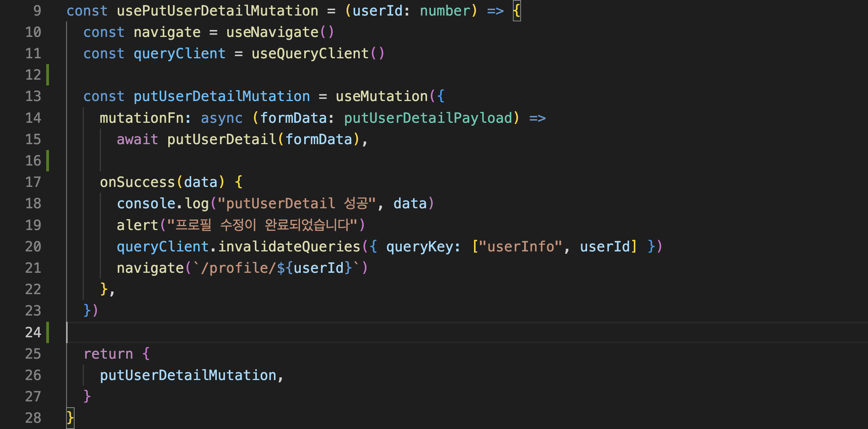Click line number 13 in gutter
The width and height of the screenshot is (868, 429).
33,96
